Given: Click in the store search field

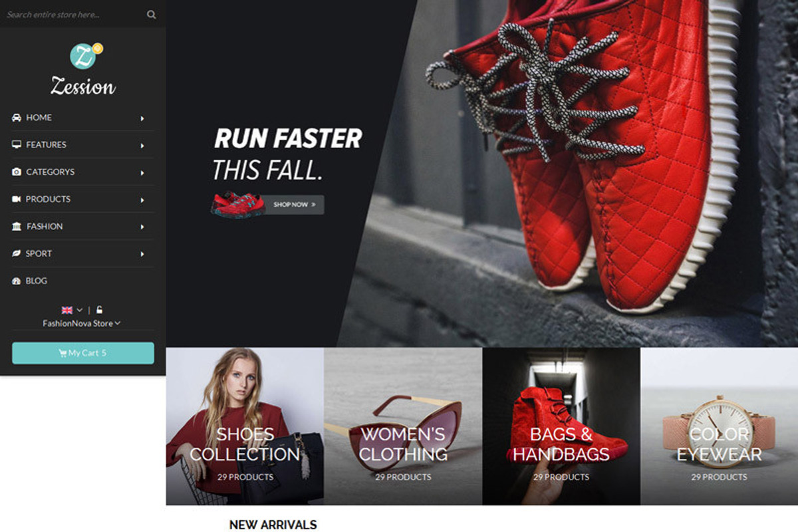Looking at the screenshot, I should (x=70, y=15).
